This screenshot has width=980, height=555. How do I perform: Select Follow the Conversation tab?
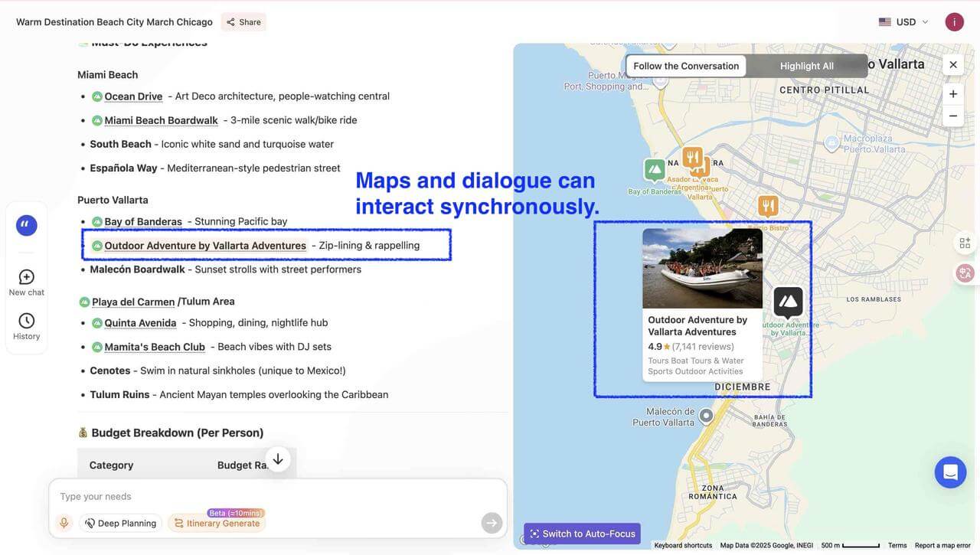(686, 66)
